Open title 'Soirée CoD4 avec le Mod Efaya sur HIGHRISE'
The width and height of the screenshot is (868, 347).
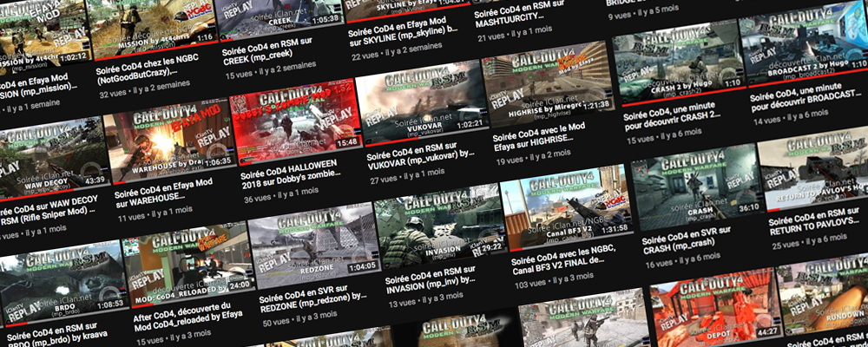(542, 137)
